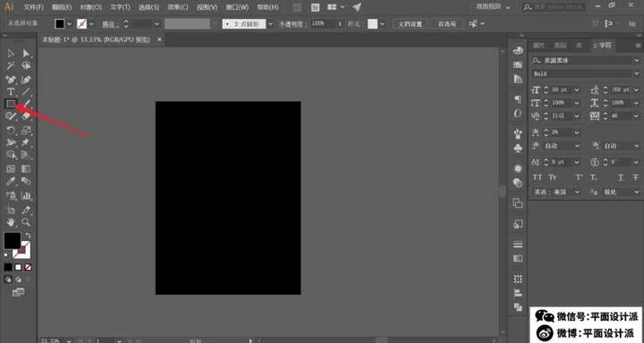Set fill to None

(28, 267)
